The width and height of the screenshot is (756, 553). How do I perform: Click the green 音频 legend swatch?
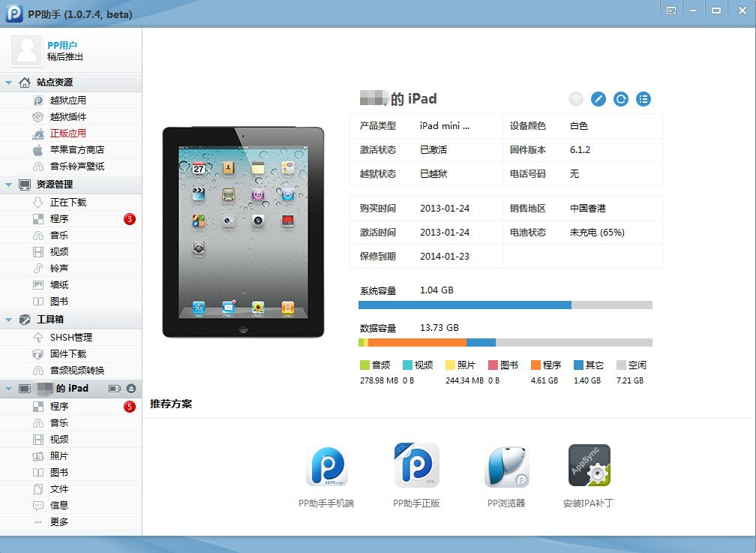pyautogui.click(x=365, y=365)
